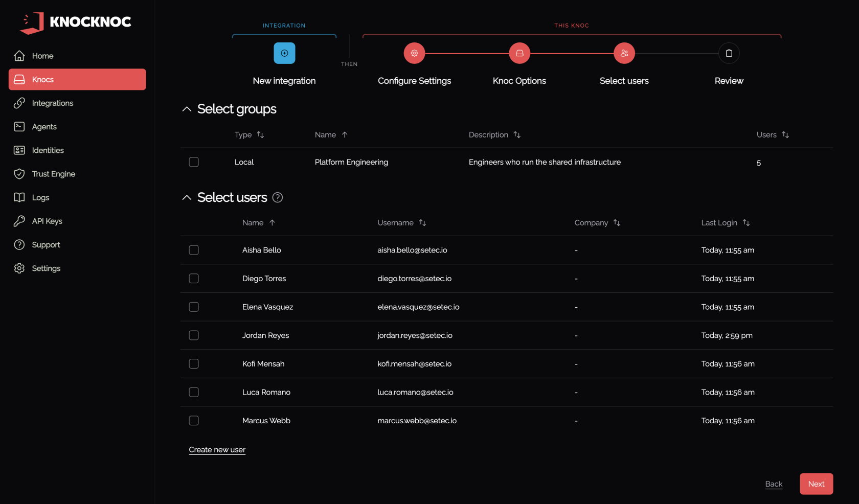The height and width of the screenshot is (504, 859).
Task: Open the New integration step icon
Action: click(284, 53)
